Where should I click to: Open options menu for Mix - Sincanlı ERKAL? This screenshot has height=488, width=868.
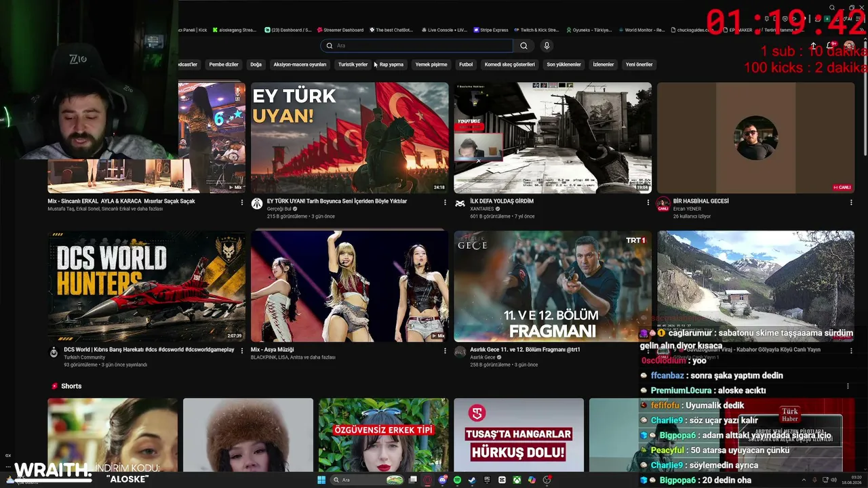tap(242, 202)
